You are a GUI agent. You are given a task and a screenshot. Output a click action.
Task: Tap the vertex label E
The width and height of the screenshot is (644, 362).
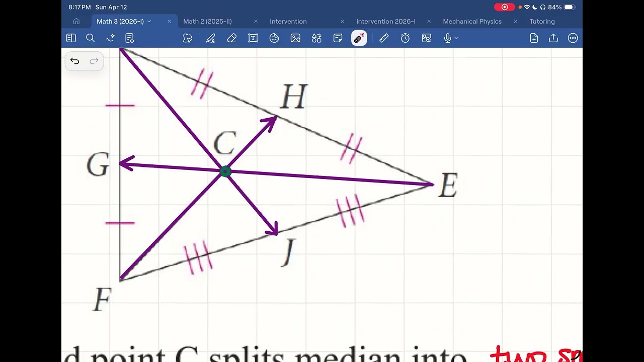[x=448, y=186]
